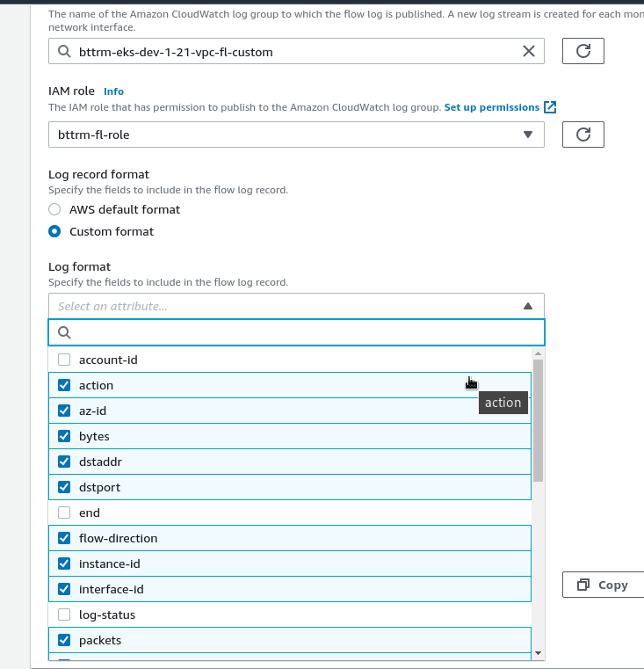Image resolution: width=644 pixels, height=669 pixels.
Task: Click the attribute search input field
Action: coord(296,332)
